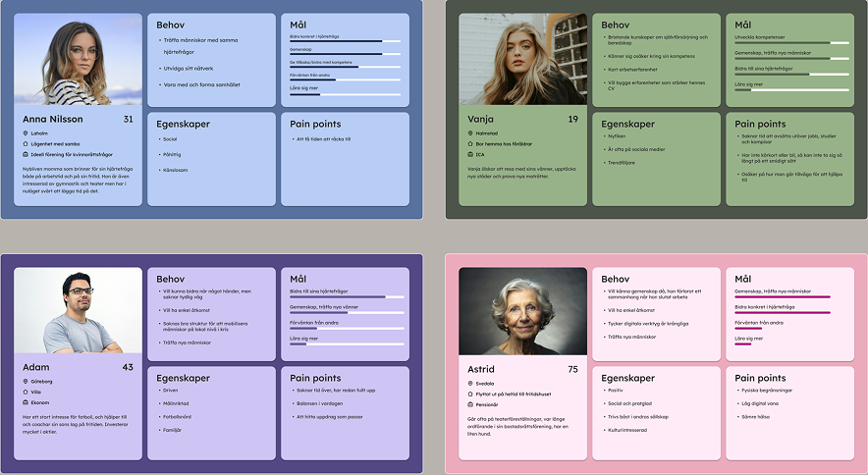The height and width of the screenshot is (475, 868).
Task: Click the location pin icon beside Svedala
Action: point(470,384)
